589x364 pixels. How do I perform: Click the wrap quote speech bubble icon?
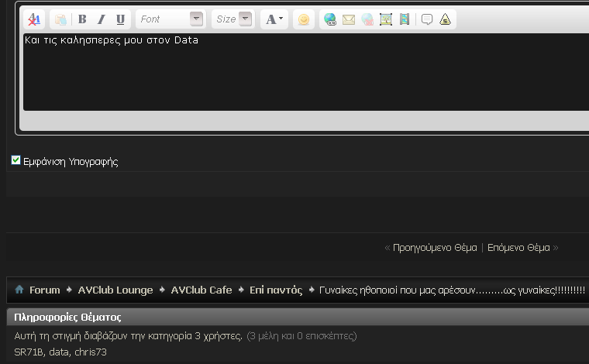coord(427,19)
